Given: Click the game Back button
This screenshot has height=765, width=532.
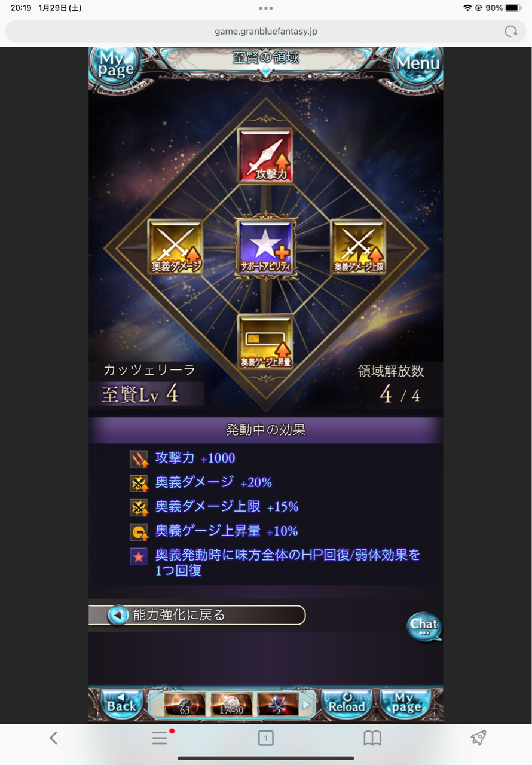Looking at the screenshot, I should pyautogui.click(x=121, y=704).
